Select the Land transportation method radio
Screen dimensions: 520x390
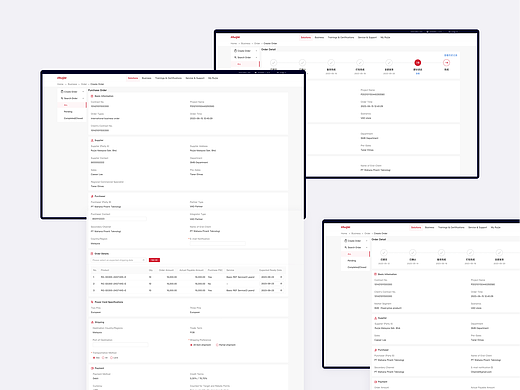111,358
